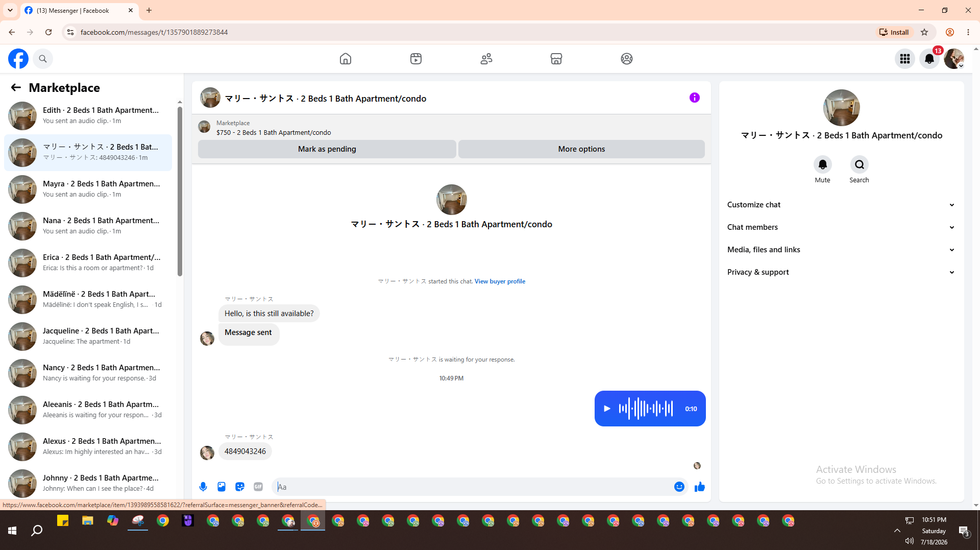
Task: Open the Reels video icon
Action: pos(416,59)
